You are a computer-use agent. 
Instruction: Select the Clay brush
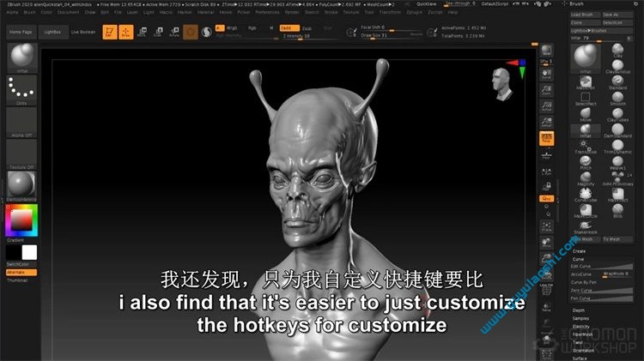point(617,51)
